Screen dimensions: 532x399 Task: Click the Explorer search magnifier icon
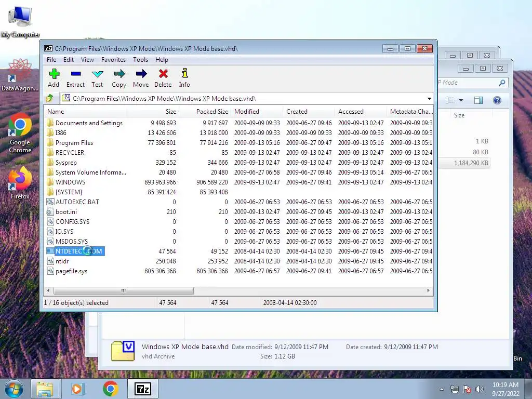(502, 83)
